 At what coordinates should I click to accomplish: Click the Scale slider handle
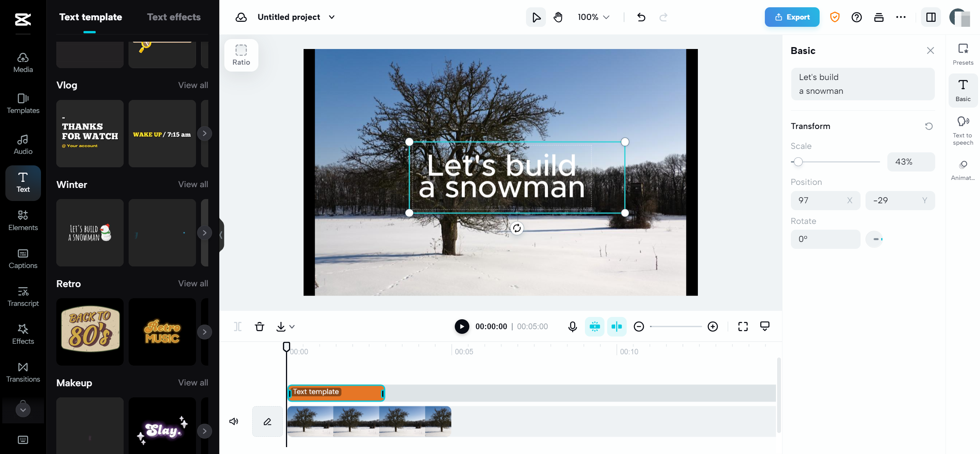tap(798, 162)
